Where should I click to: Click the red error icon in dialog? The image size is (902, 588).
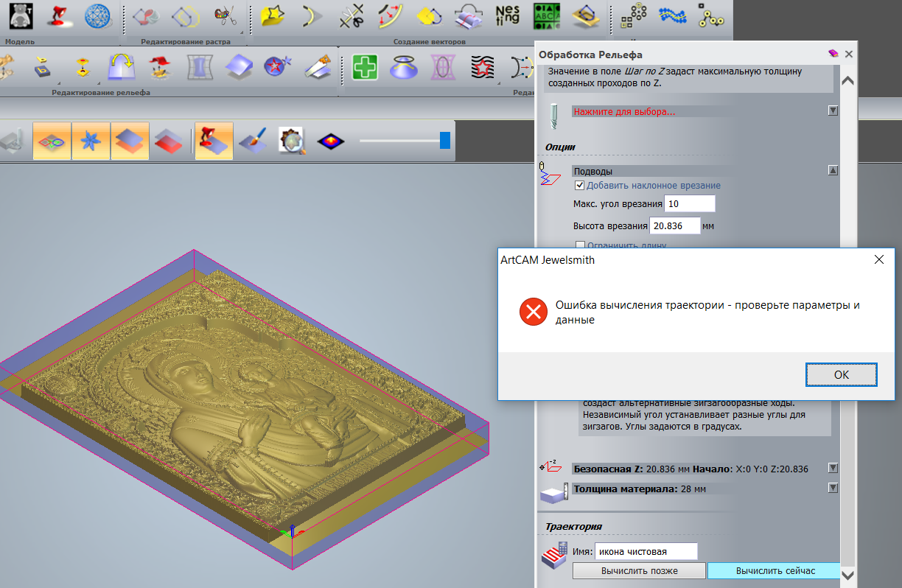click(x=532, y=312)
